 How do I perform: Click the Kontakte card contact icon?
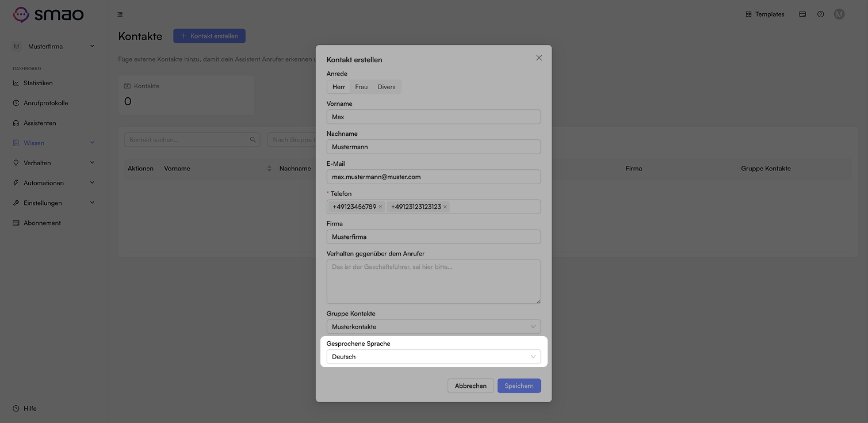click(x=128, y=86)
